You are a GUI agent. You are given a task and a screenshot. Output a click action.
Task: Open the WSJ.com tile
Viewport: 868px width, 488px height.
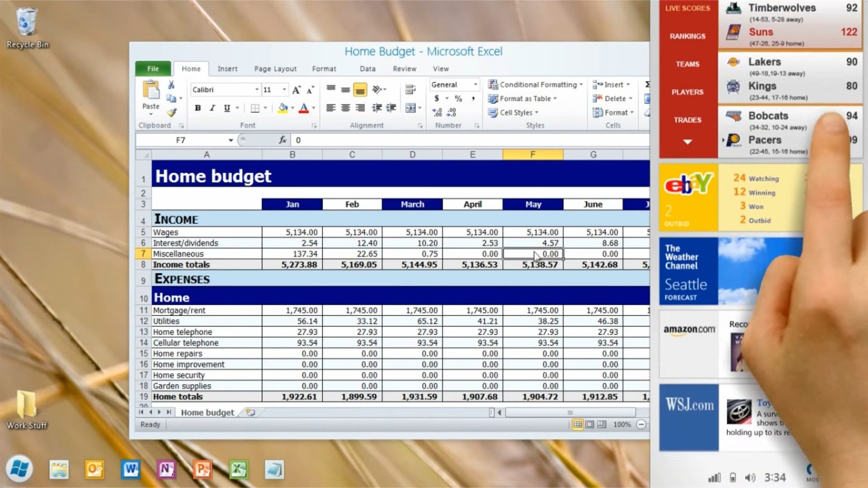click(x=689, y=418)
